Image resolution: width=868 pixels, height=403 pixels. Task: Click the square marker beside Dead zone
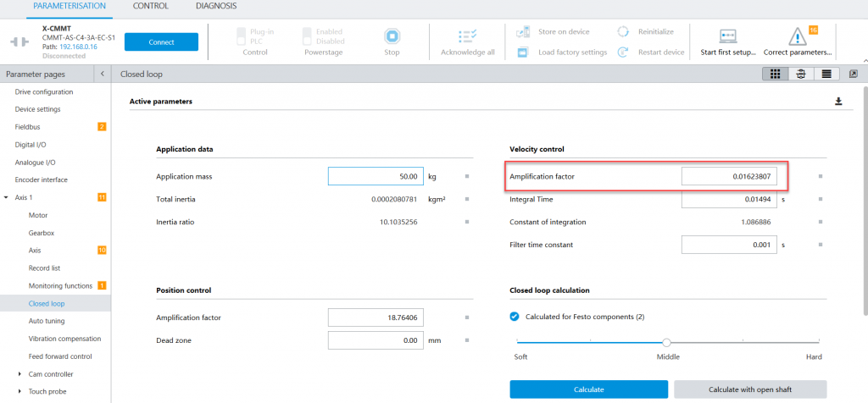click(467, 340)
